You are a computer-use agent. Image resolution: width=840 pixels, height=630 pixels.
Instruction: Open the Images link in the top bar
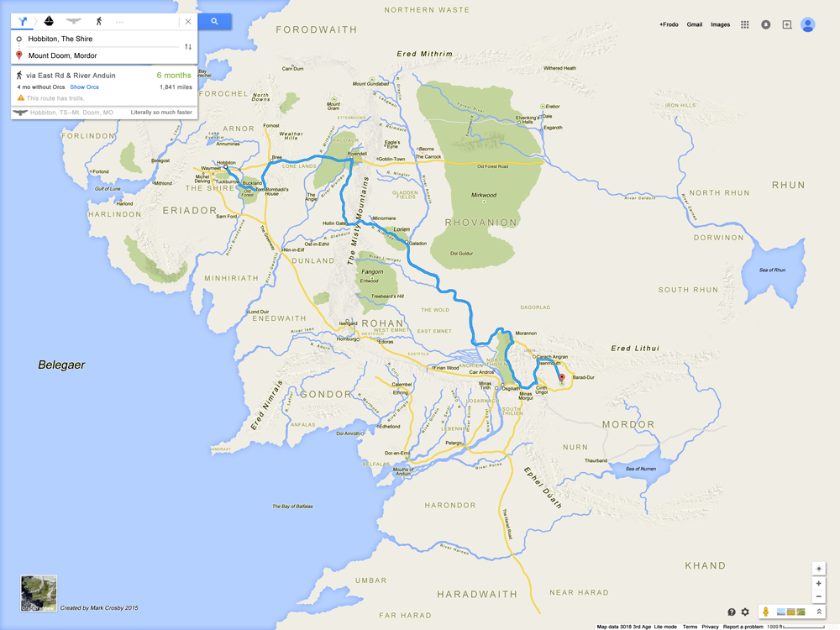tap(720, 24)
